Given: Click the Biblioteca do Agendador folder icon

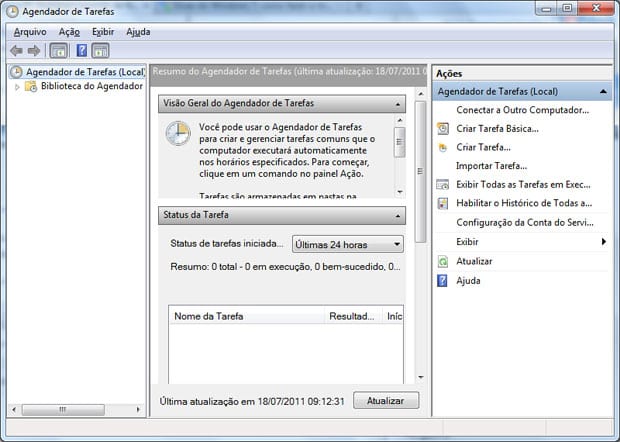Looking at the screenshot, I should pyautogui.click(x=31, y=86).
